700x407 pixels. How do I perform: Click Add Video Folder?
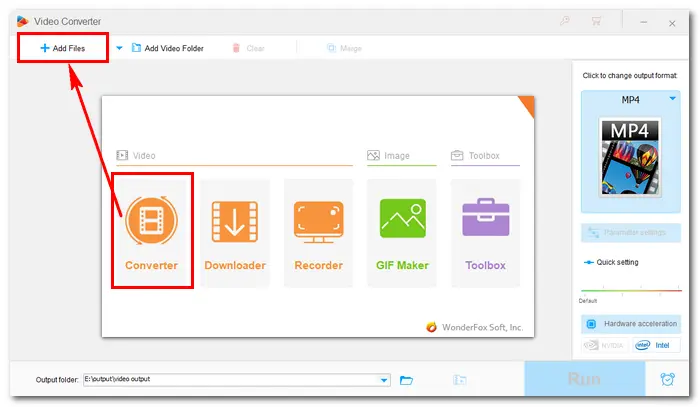pos(168,48)
